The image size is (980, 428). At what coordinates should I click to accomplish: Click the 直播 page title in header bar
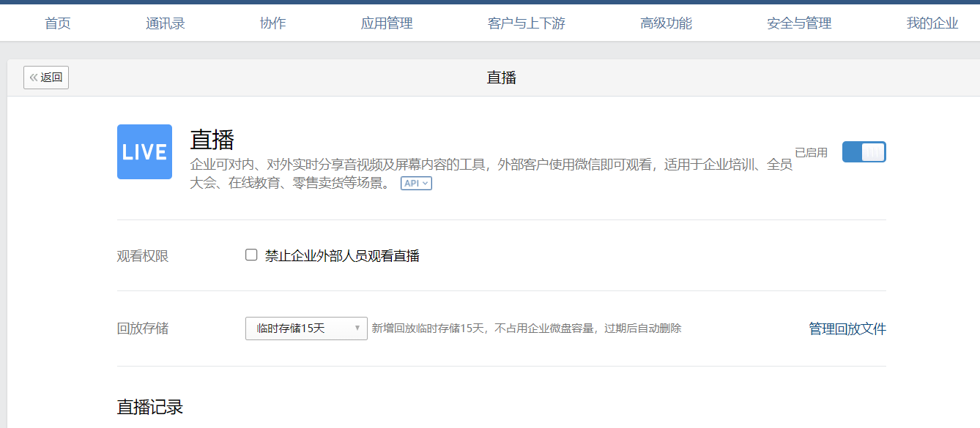point(502,78)
